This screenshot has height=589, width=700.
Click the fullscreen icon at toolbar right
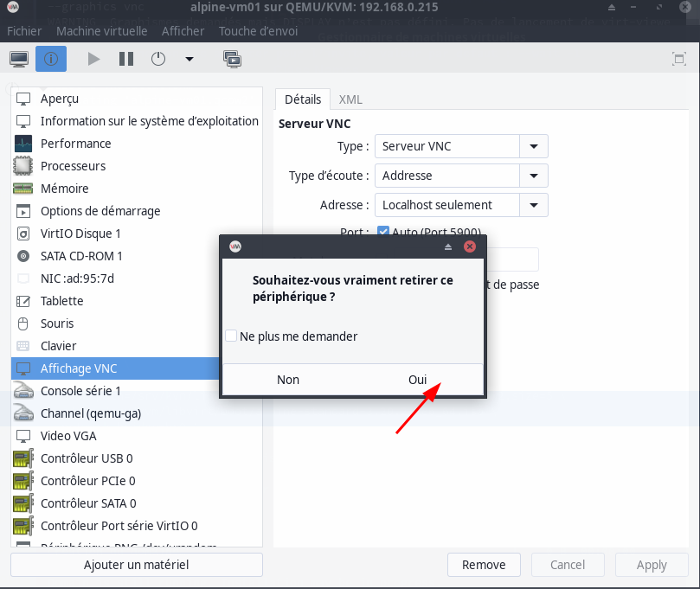point(679,59)
